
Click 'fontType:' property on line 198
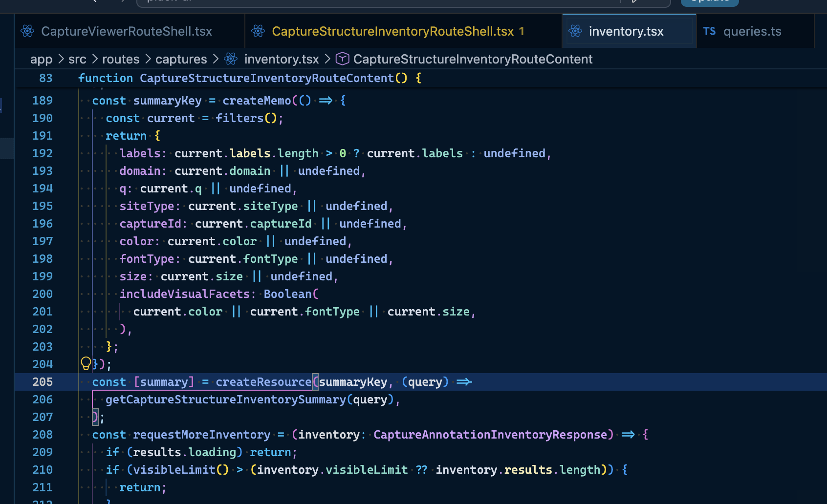(x=150, y=259)
